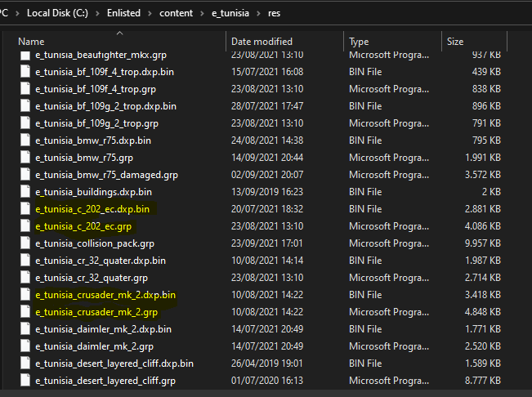
Task: Click file icon of e_tunisia_buildings.dxp.bin
Action: click(x=25, y=192)
